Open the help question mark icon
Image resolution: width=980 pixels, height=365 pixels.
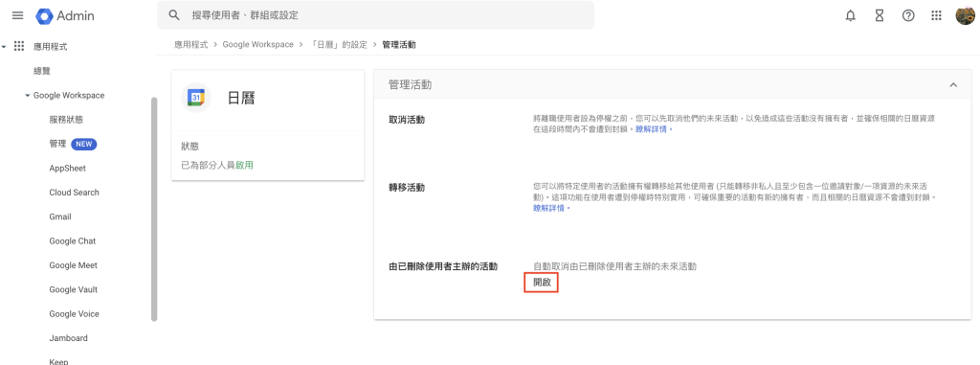tap(908, 15)
